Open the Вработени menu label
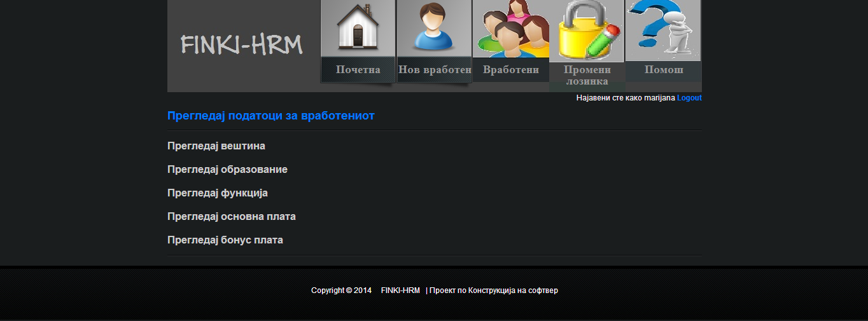This screenshot has width=868, height=321. pyautogui.click(x=511, y=70)
